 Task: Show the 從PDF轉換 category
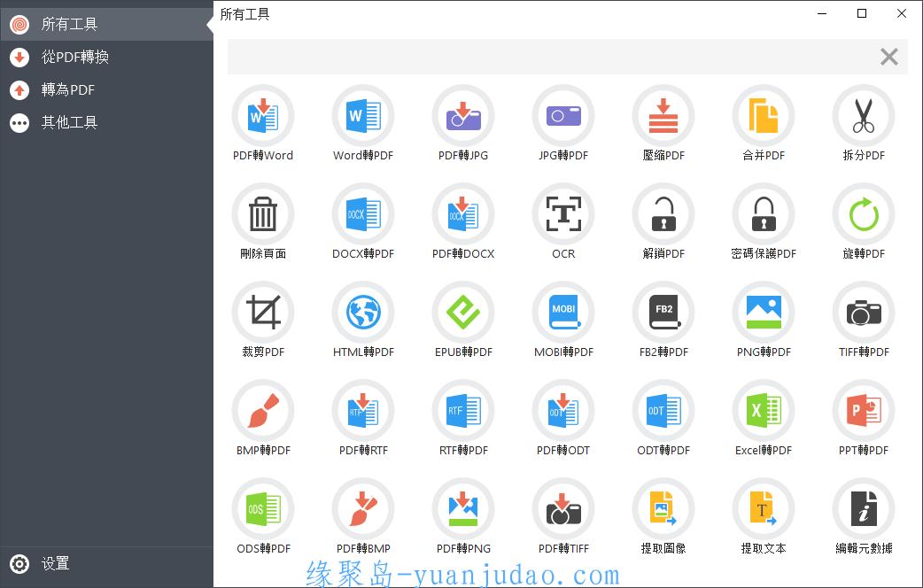106,57
